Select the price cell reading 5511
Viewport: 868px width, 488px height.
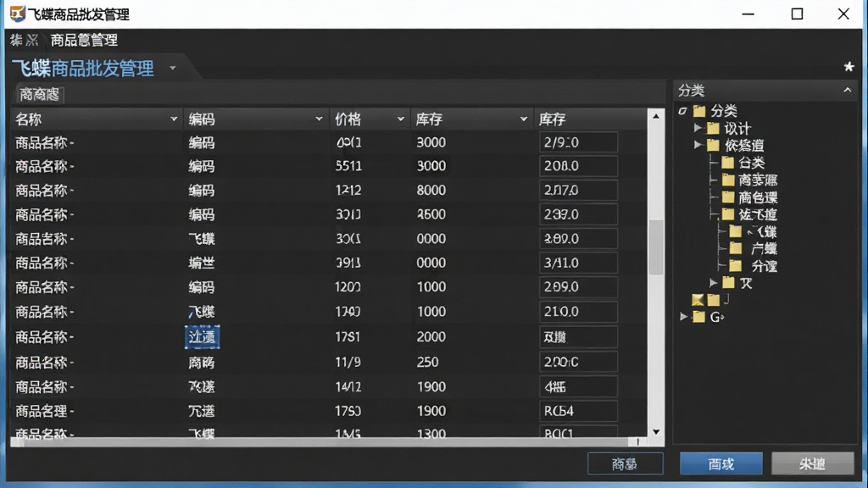tap(348, 166)
